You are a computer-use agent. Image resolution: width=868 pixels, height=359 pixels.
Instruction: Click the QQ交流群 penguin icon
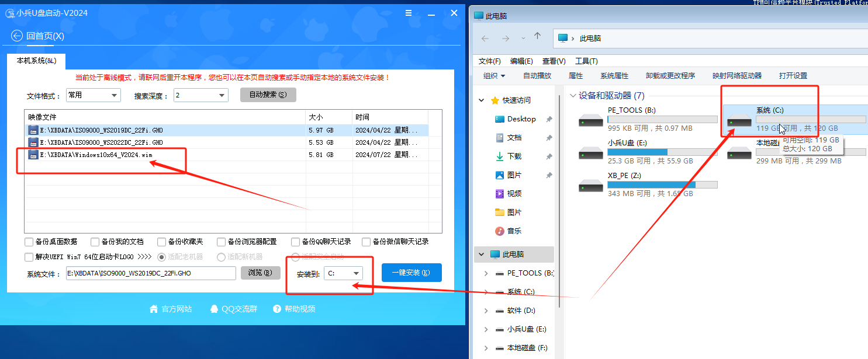(214, 309)
